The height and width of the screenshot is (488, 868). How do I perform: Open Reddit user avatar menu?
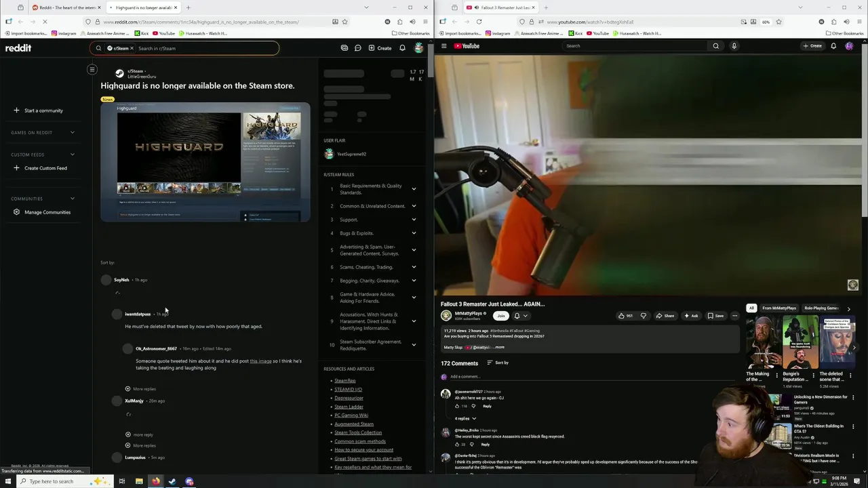[419, 48]
